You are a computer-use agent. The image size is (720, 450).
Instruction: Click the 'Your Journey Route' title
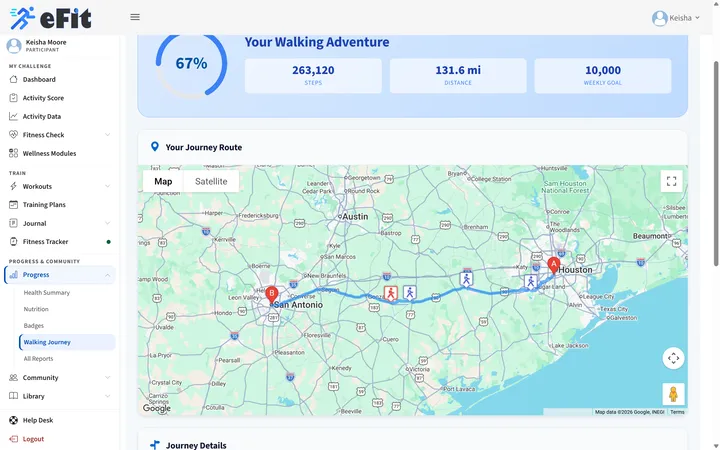[203, 147]
